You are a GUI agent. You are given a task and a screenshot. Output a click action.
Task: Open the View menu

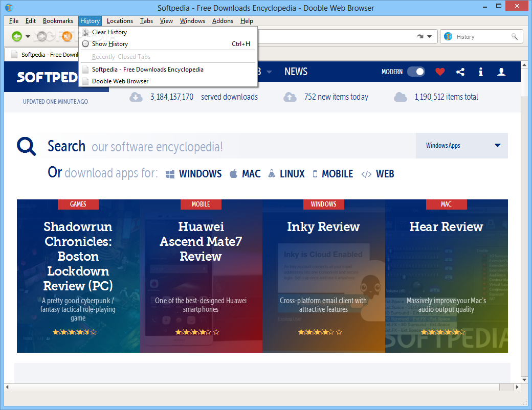pos(166,20)
